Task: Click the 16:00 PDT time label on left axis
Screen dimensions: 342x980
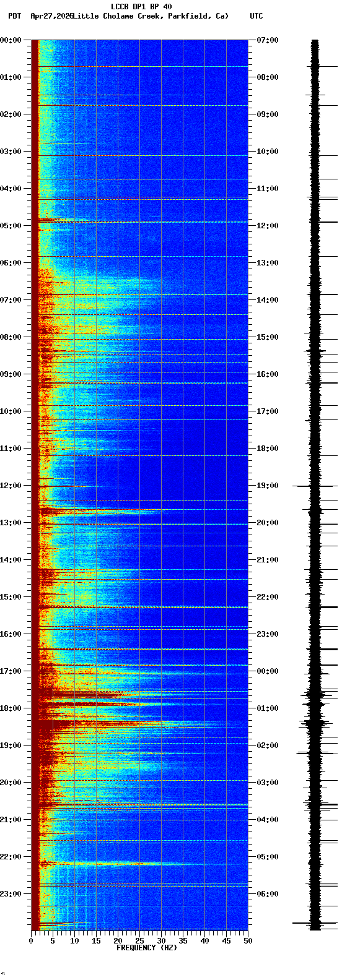Action: pos(11,634)
